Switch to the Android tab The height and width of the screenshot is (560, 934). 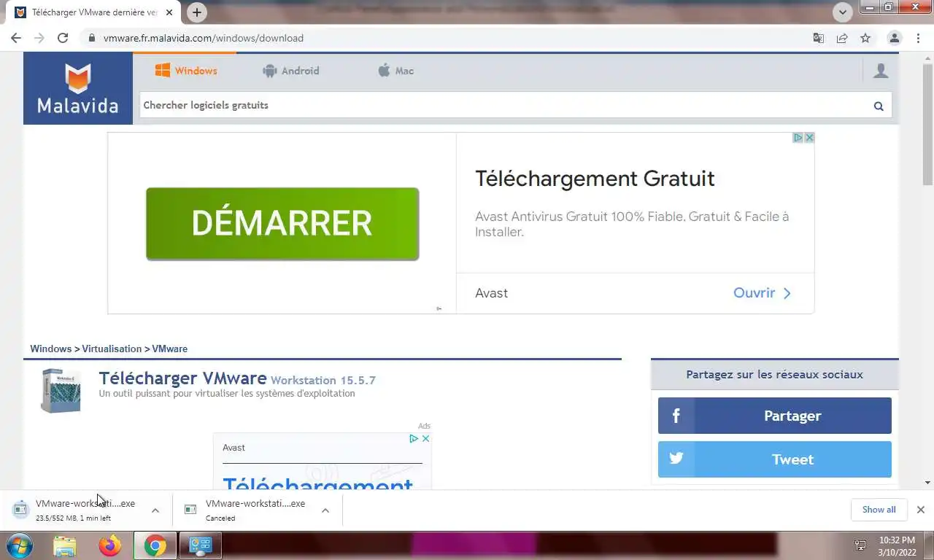290,71
